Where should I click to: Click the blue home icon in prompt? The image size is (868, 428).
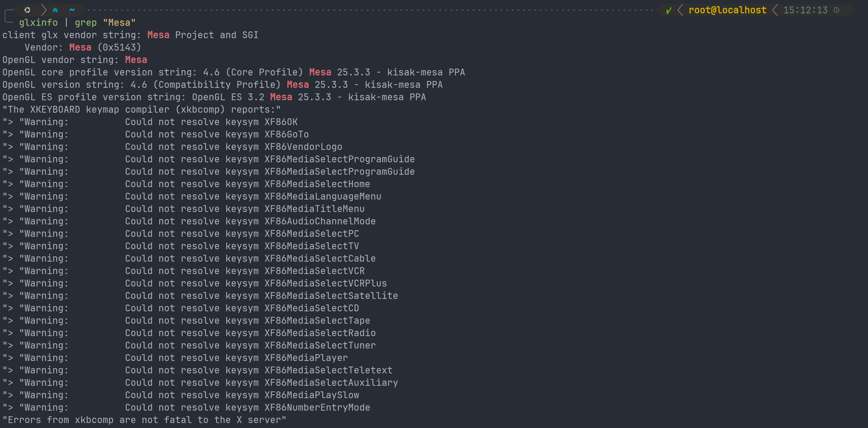(55, 10)
